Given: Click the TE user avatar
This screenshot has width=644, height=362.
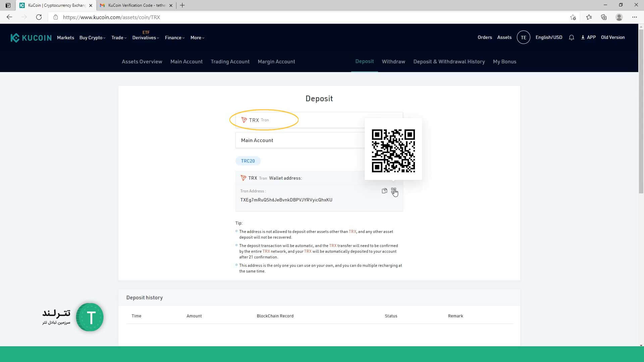Looking at the screenshot, I should point(523,38).
